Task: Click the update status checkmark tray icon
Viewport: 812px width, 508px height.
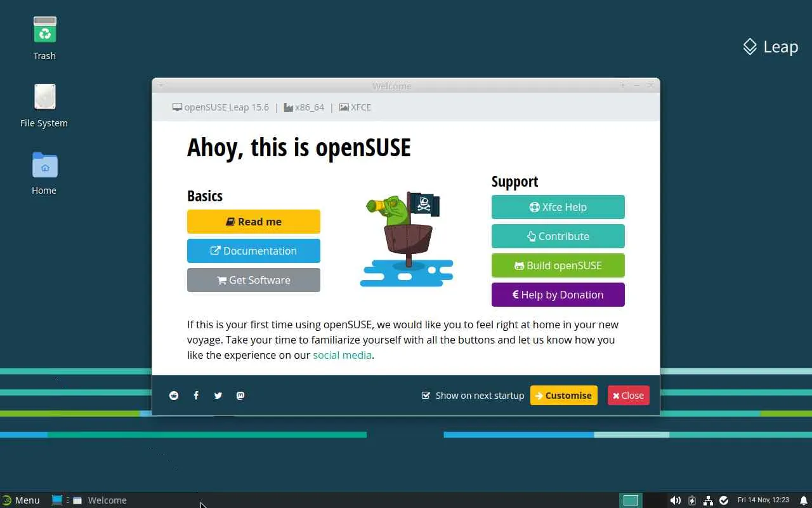Action: (x=724, y=500)
